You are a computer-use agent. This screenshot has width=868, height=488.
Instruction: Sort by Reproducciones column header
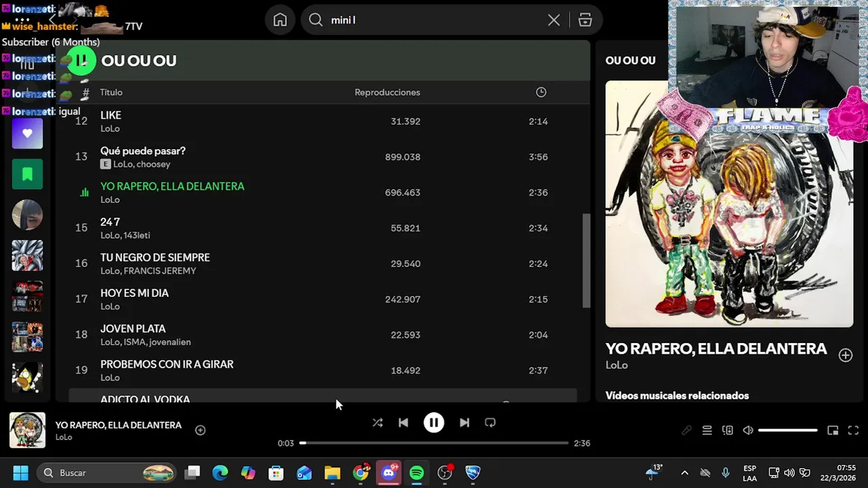[387, 92]
